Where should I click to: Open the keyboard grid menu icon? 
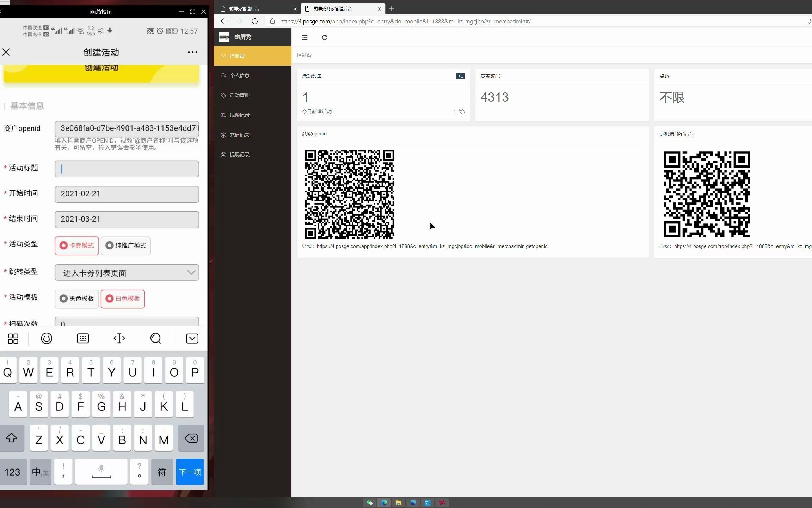click(x=13, y=339)
